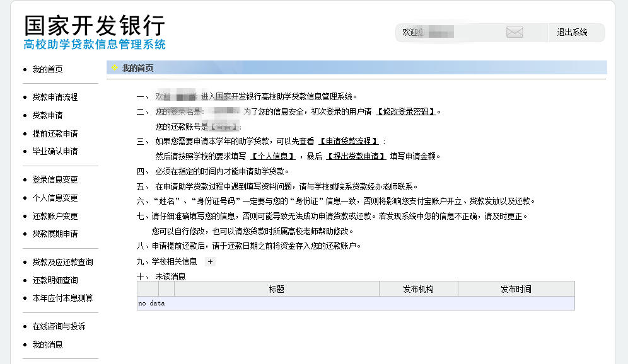This screenshot has height=364, width=628.
Task: Click the 十、未读消息 heading
Action: click(x=161, y=276)
